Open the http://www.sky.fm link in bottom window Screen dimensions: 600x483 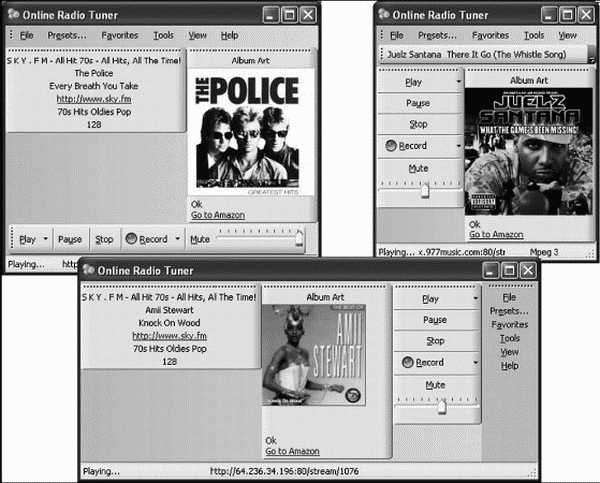(170, 336)
